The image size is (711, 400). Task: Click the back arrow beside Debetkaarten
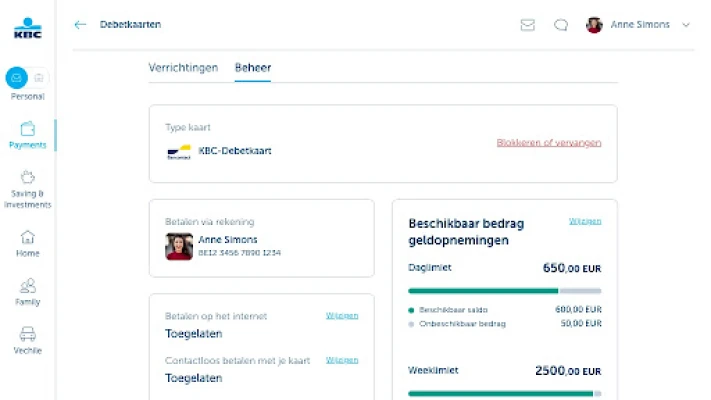(81, 25)
